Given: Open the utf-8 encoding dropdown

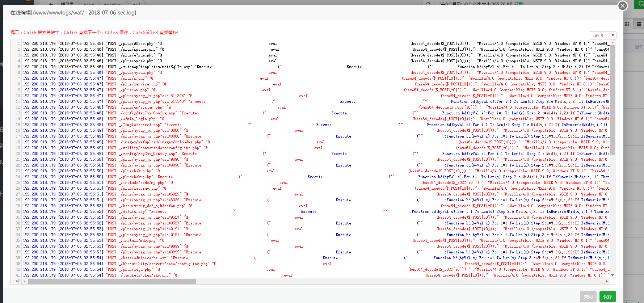Looking at the screenshot, I should click(x=603, y=35).
